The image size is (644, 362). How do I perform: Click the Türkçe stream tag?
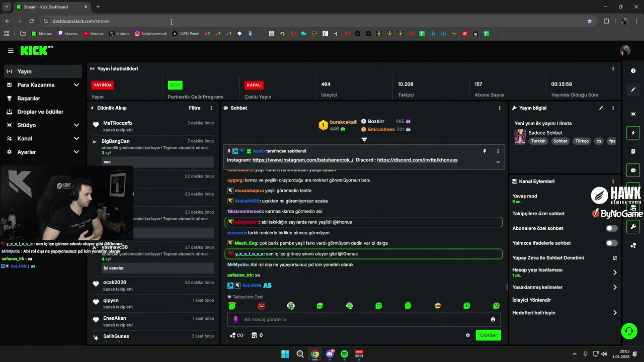click(582, 141)
